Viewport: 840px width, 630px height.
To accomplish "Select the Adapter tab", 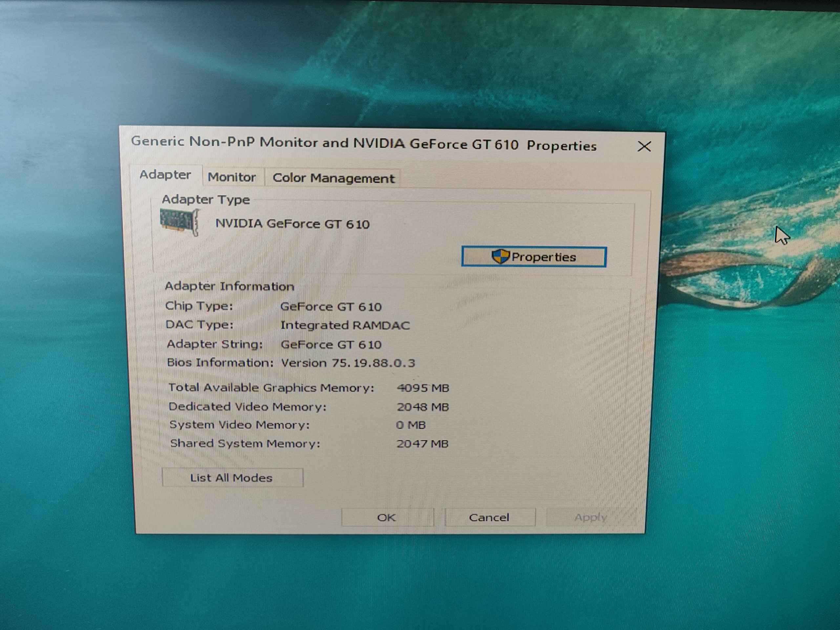I will tap(165, 175).
